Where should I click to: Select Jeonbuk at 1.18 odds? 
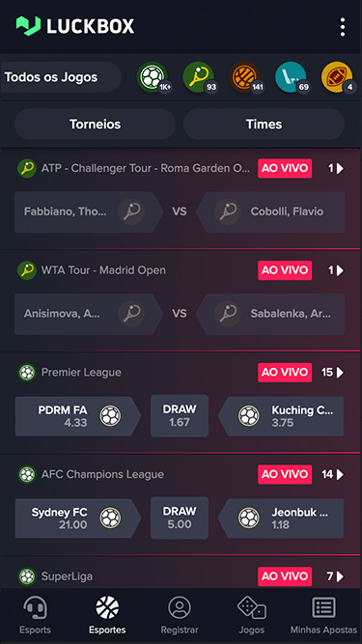(x=281, y=518)
